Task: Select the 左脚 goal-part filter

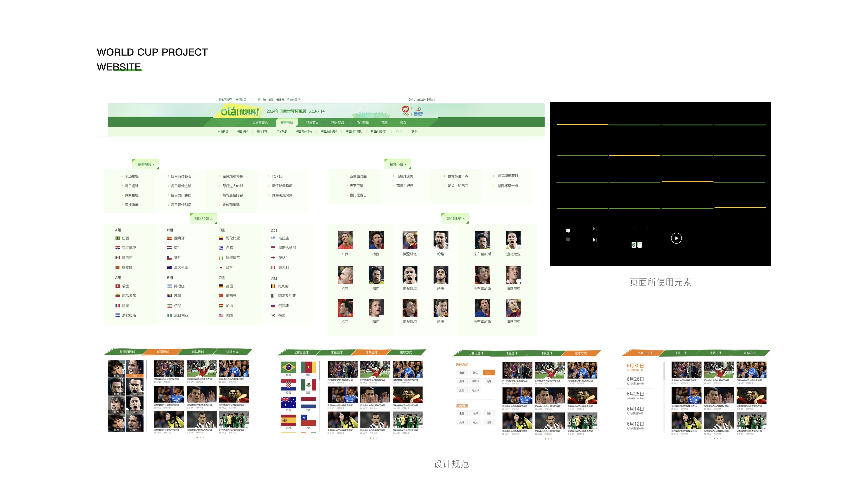Action: 475,413
